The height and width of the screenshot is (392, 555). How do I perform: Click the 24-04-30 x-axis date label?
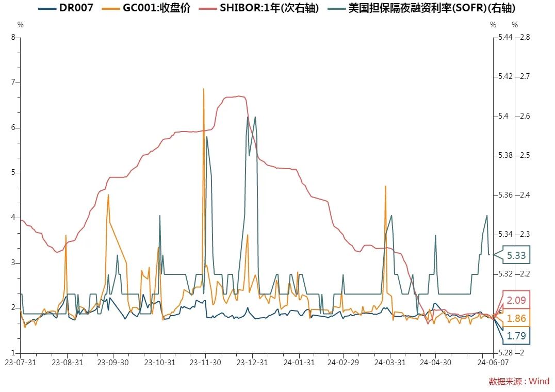(x=435, y=362)
